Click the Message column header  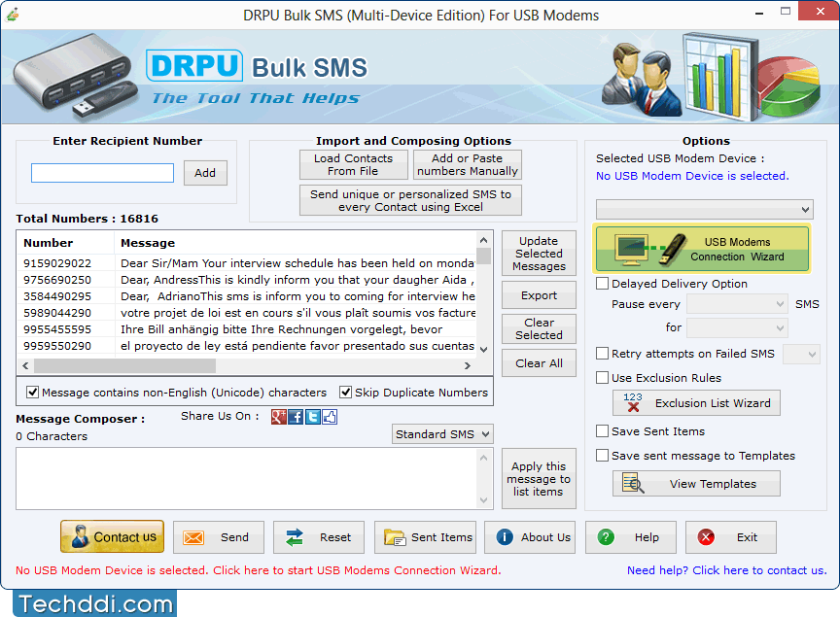(296, 243)
